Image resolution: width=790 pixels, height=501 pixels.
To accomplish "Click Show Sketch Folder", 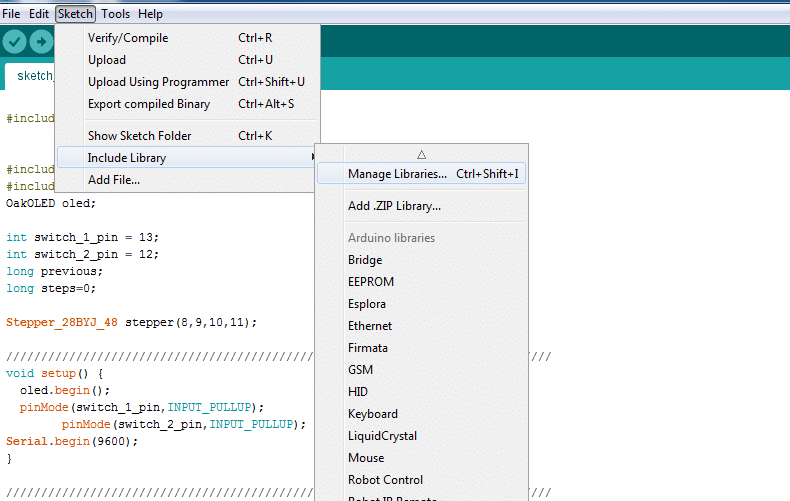I will 139,136.
